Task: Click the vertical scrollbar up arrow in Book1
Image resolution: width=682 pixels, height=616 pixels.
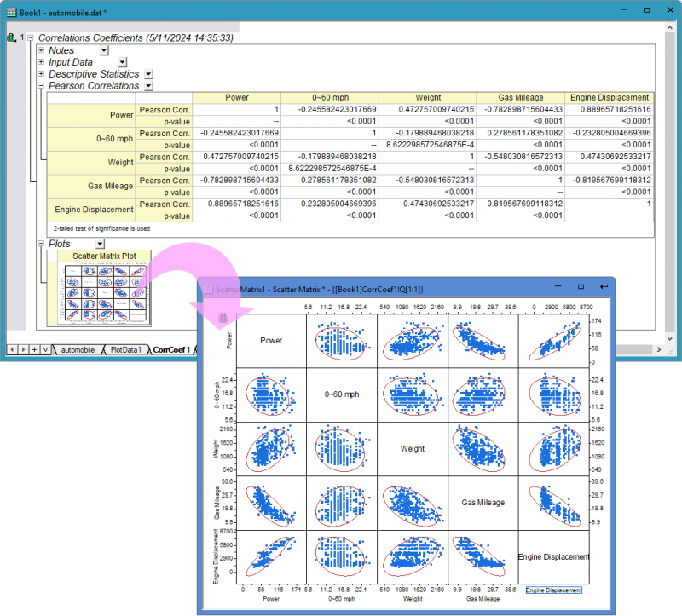Action: pyautogui.click(x=669, y=27)
